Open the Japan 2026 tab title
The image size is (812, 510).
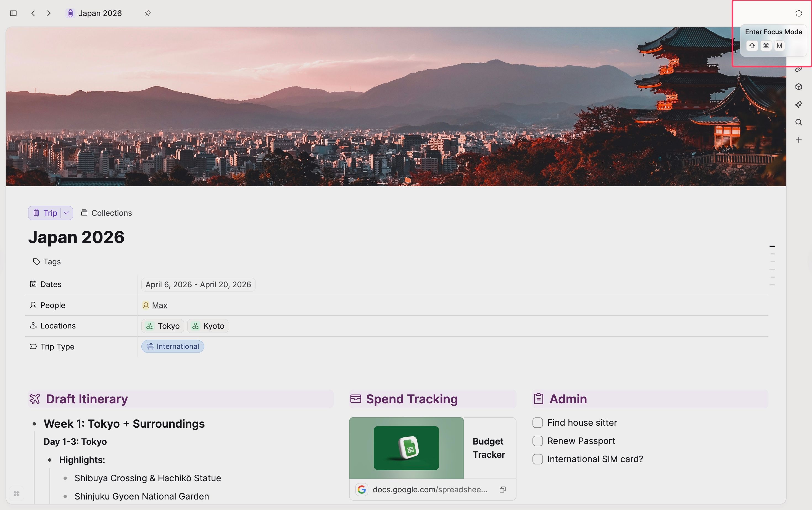pos(100,13)
